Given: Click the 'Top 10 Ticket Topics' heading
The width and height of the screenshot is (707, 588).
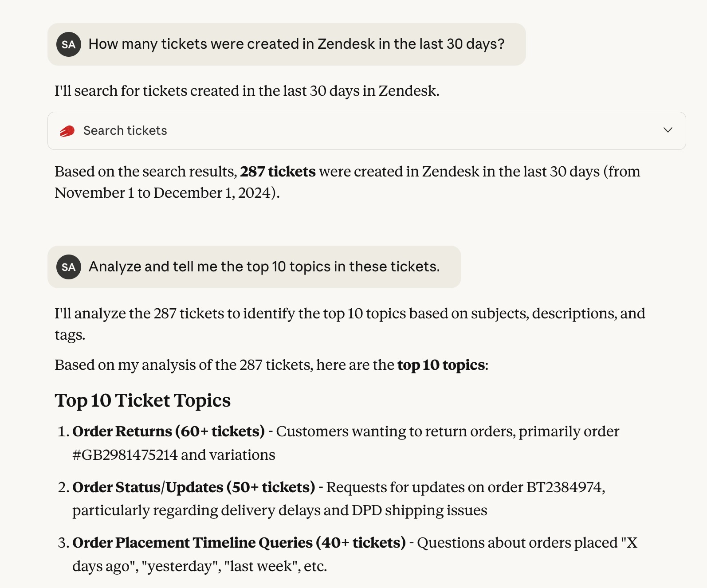Looking at the screenshot, I should 142,400.
